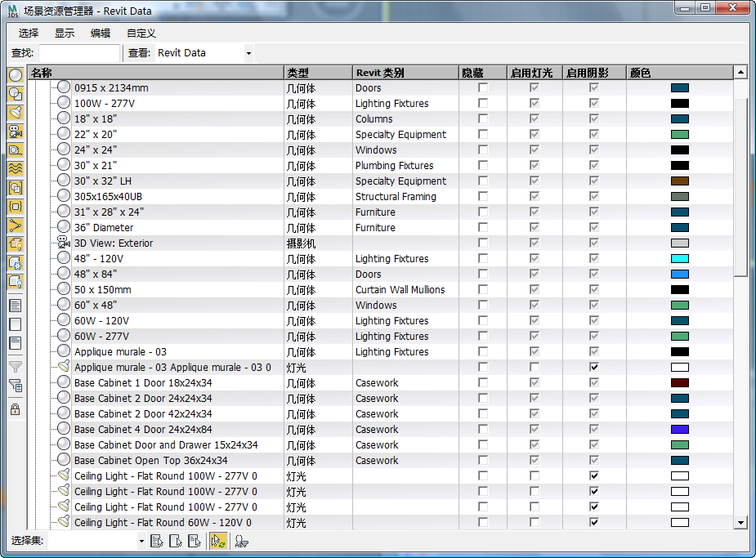756x558 pixels.
Task: Click the first selection-set list cursor icon
Action: (x=157, y=541)
